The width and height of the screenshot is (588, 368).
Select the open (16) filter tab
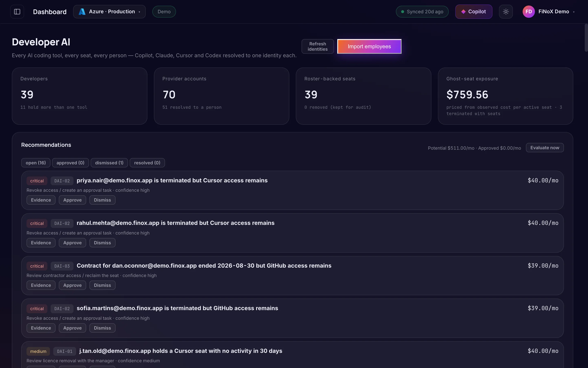36,163
